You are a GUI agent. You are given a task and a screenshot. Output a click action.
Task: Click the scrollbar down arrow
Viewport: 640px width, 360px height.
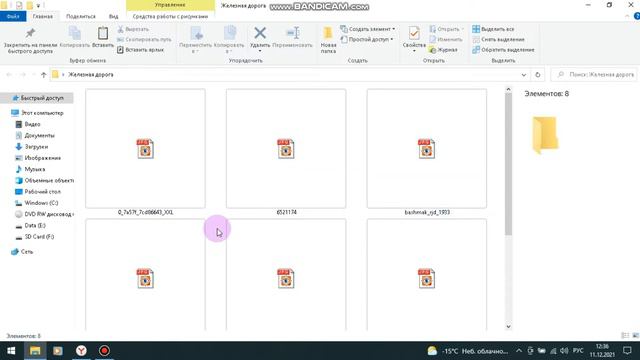(x=508, y=326)
